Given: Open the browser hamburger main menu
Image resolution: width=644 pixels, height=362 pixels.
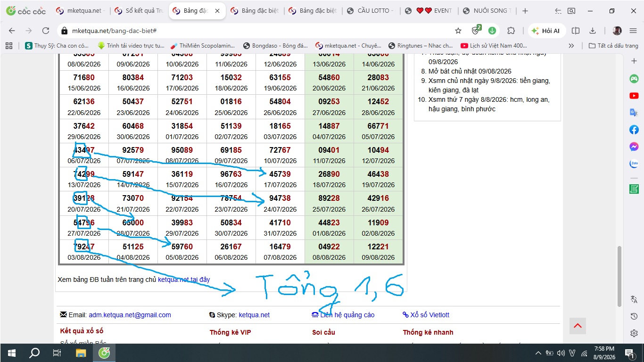Looking at the screenshot, I should click(x=633, y=31).
